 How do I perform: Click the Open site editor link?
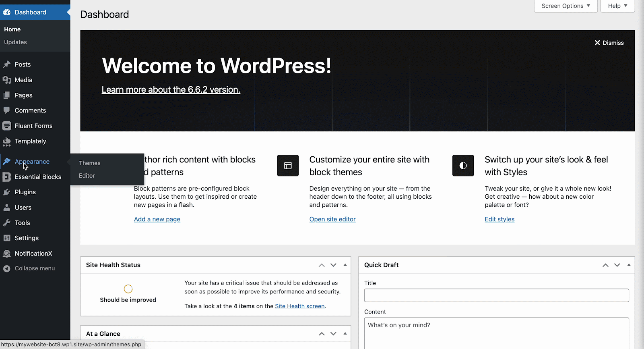click(332, 219)
